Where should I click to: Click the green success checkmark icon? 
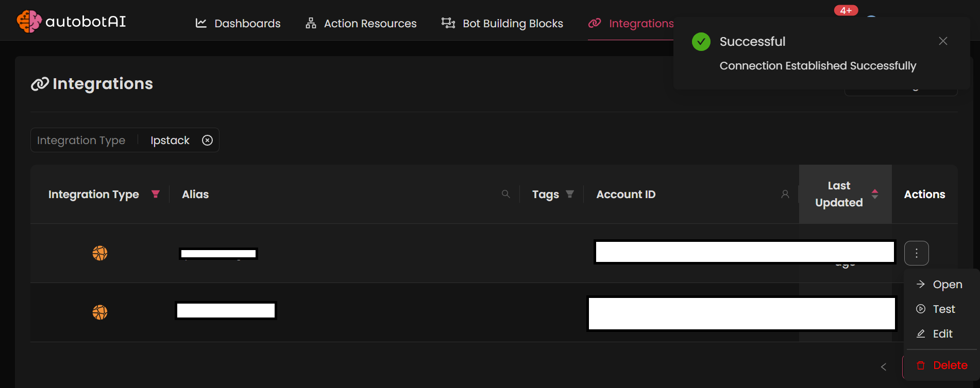coord(701,42)
